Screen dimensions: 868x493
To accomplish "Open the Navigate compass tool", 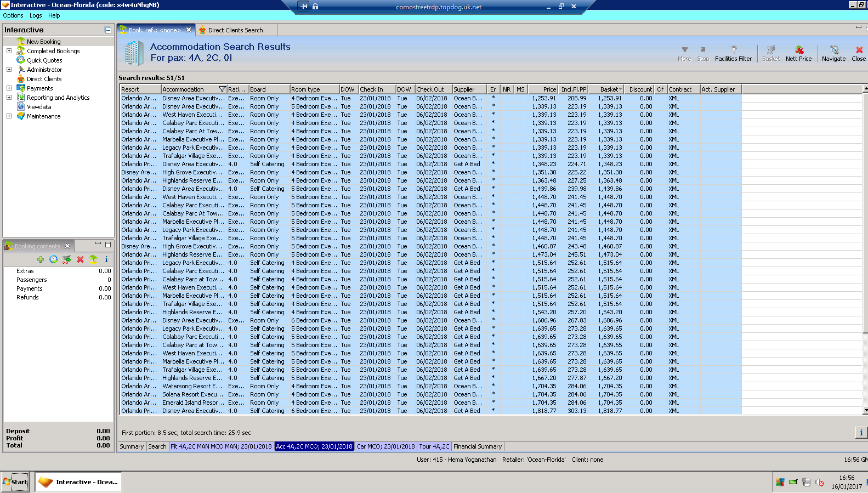I will (834, 49).
